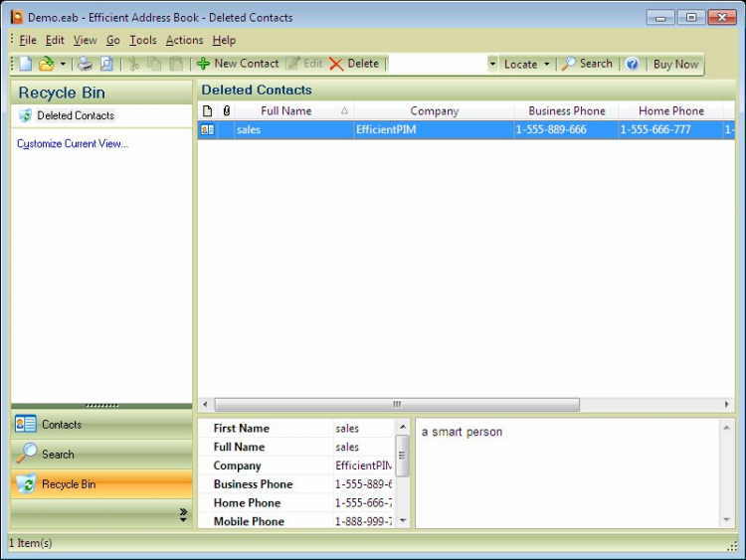
Task: Click the Customize Current View link
Action: (73, 143)
